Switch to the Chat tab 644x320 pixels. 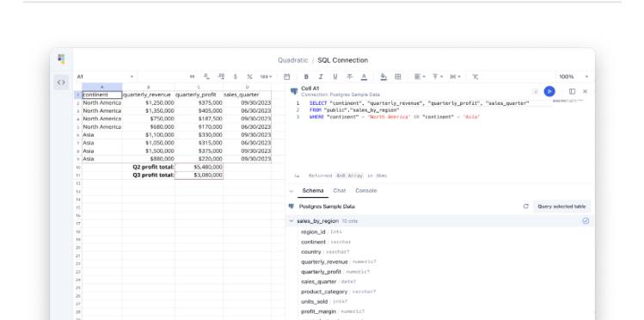(x=340, y=191)
